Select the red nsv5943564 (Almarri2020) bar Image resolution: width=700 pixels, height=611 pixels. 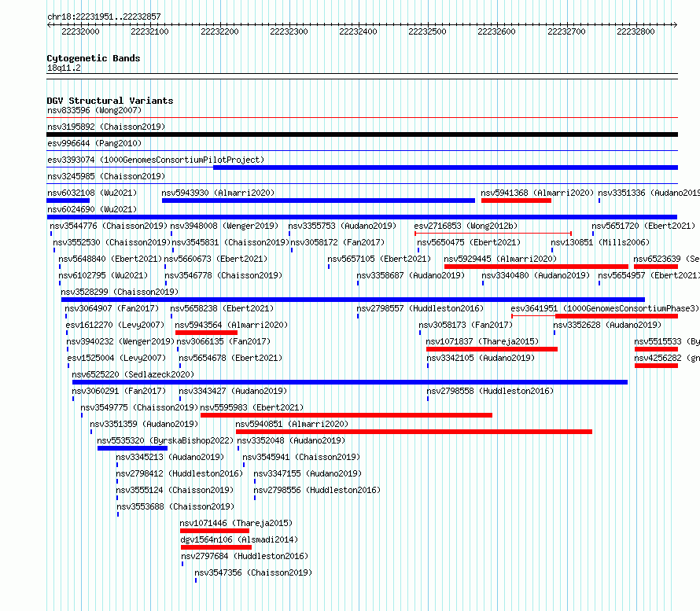(x=206, y=333)
